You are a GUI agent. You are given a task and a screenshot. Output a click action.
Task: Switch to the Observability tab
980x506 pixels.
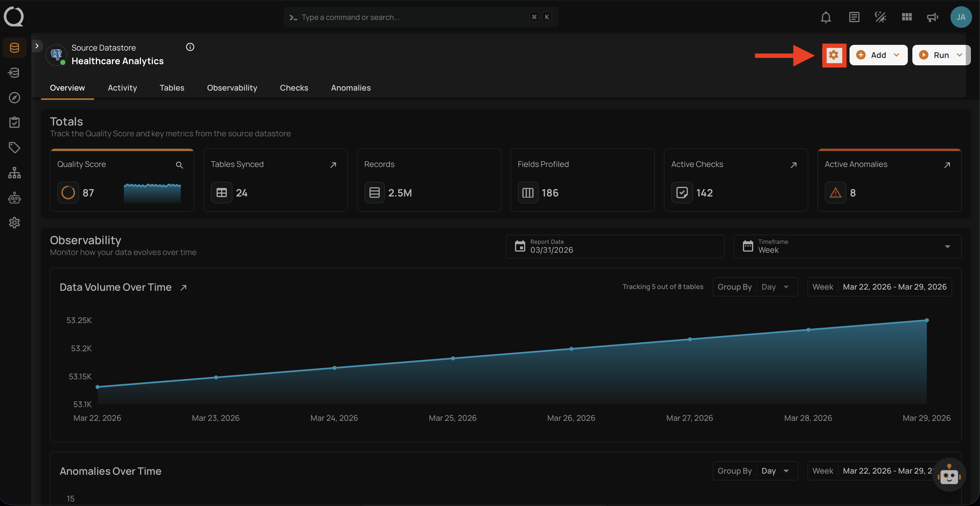pos(232,88)
